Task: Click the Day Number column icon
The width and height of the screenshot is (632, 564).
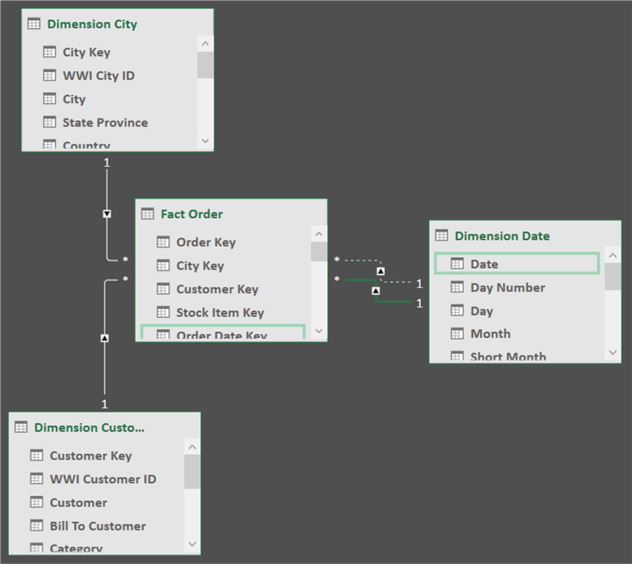Action: point(457,287)
